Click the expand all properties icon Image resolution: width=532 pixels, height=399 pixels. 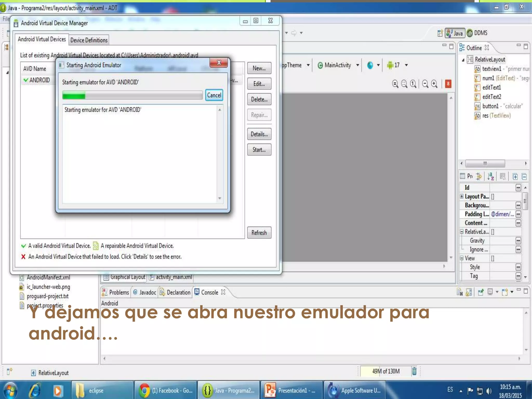point(515,177)
